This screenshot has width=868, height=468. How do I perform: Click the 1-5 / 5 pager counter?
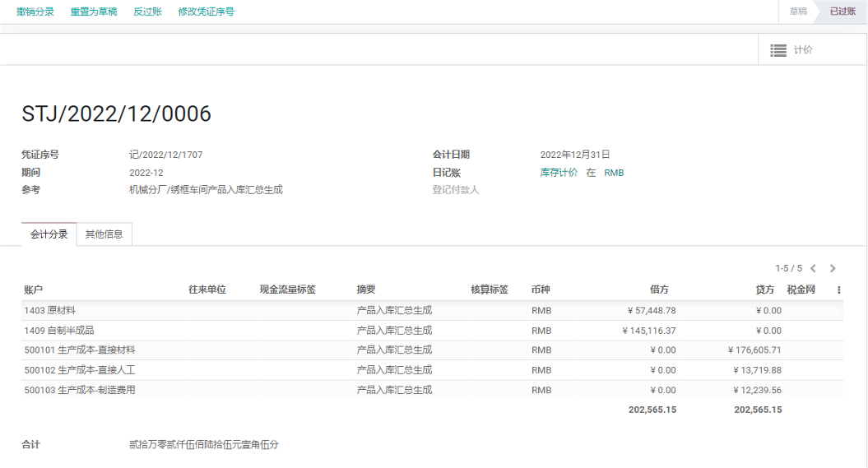pyautogui.click(x=788, y=268)
